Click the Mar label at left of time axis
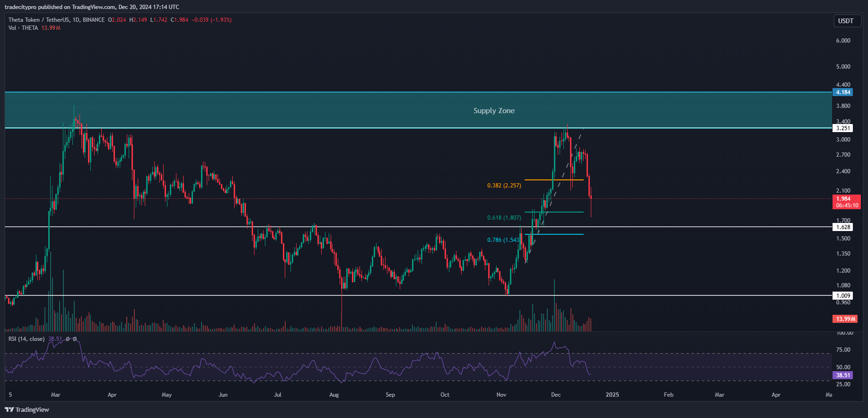The height and width of the screenshot is (418, 868). 55,395
